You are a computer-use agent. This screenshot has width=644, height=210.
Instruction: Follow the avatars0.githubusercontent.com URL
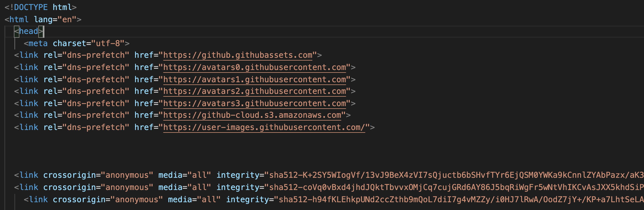(x=254, y=67)
